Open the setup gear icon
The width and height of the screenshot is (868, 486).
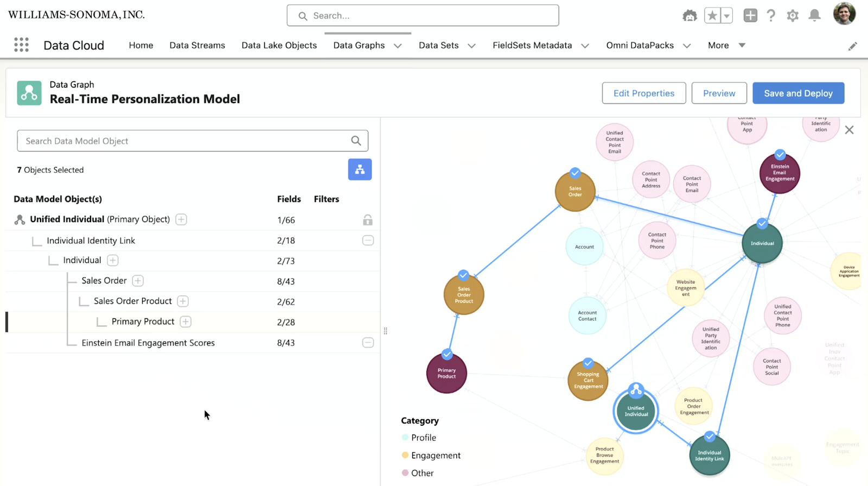793,16
